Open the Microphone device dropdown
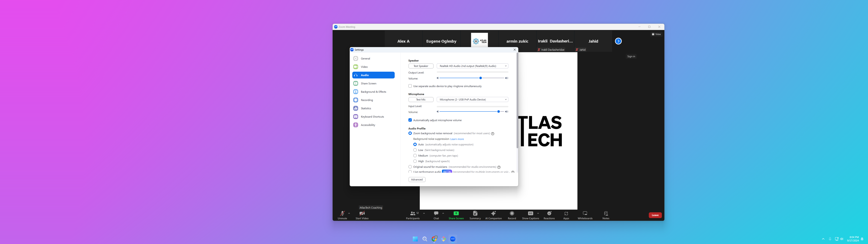Screen dimensions: 868x244 click(472, 99)
